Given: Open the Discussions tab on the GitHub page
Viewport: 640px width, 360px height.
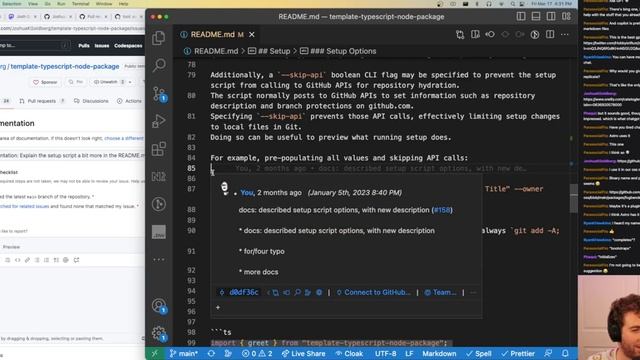Looking at the screenshot, I should click(x=91, y=101).
